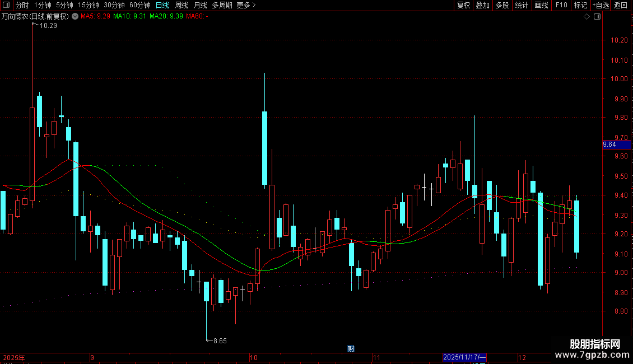
Task: Select the 日线 daily chart tab
Action: point(162,5)
